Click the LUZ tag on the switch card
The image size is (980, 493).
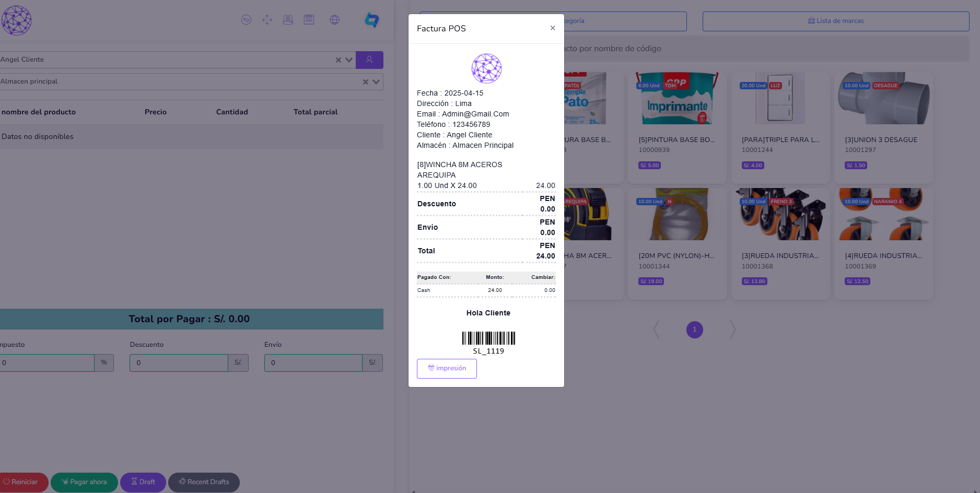pos(775,86)
